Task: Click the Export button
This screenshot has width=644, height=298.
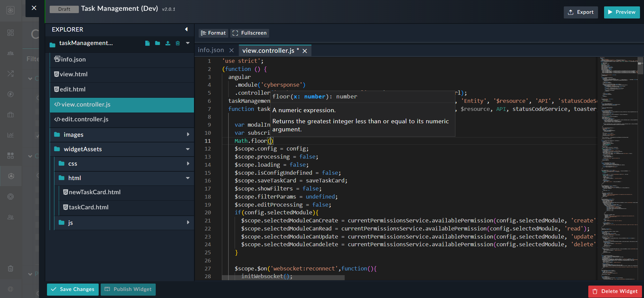Action: click(581, 12)
